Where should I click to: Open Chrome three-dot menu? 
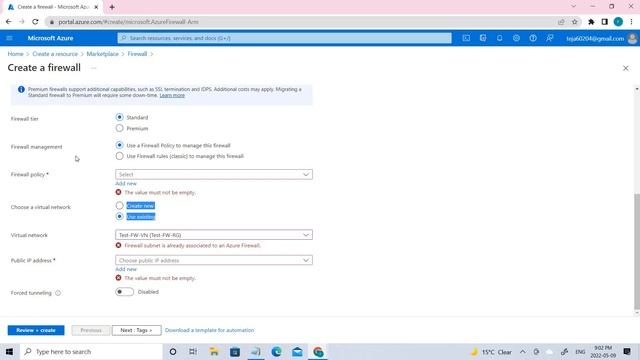631,22
